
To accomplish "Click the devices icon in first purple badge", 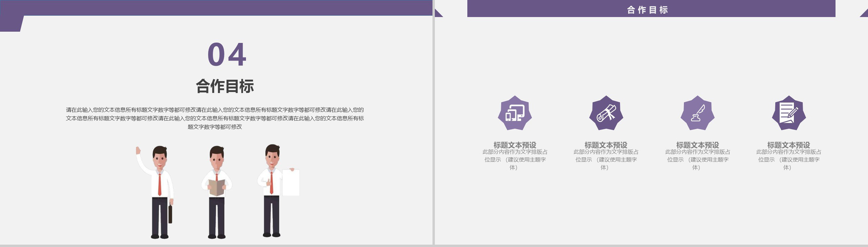I will [515, 113].
